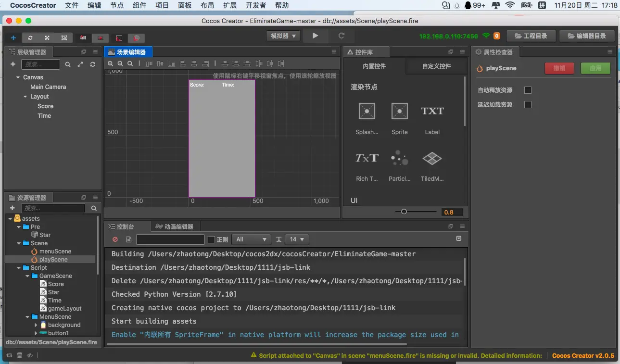Screen dimensions: 620x364
Task: Open console log file icon
Action: click(128, 239)
